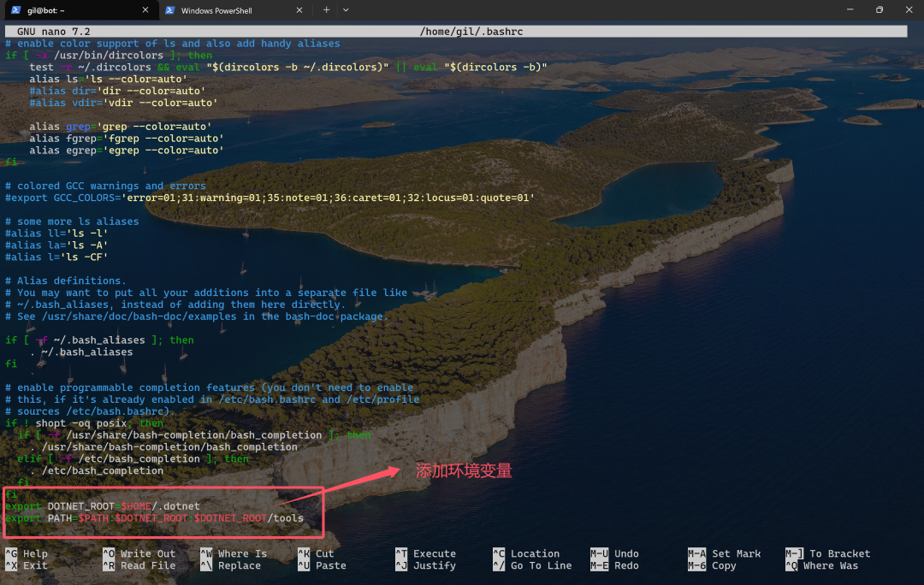
Task: Minimize the terminal window
Action: 850,10
